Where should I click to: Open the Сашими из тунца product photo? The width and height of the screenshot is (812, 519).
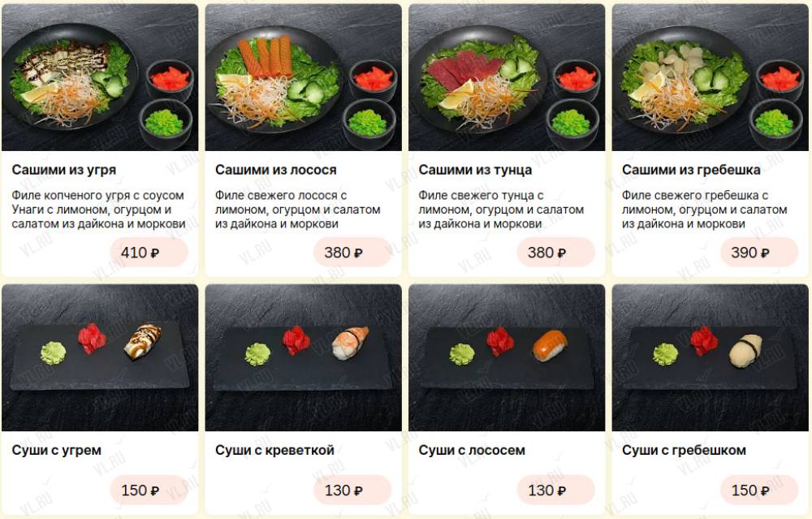click(x=507, y=78)
